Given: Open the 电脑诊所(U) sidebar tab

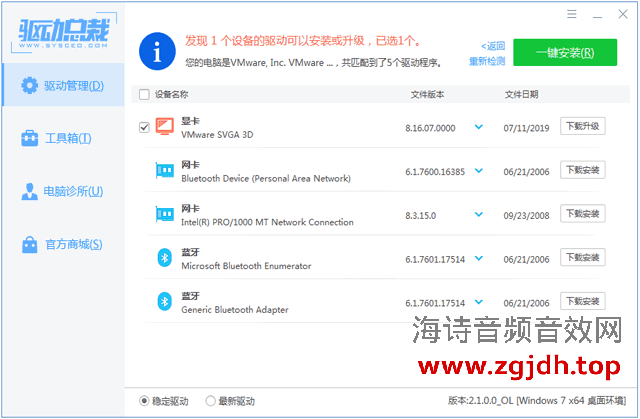Looking at the screenshot, I should point(63,191).
